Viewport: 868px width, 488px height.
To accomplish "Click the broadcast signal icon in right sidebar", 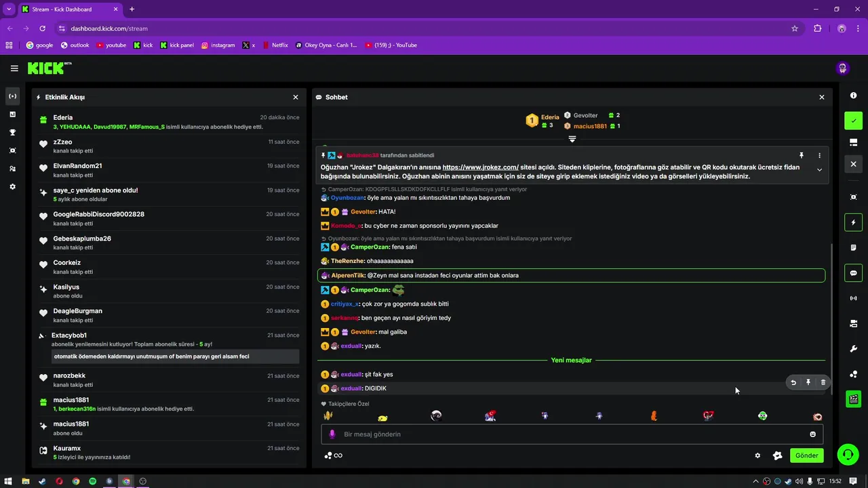I will point(854,298).
